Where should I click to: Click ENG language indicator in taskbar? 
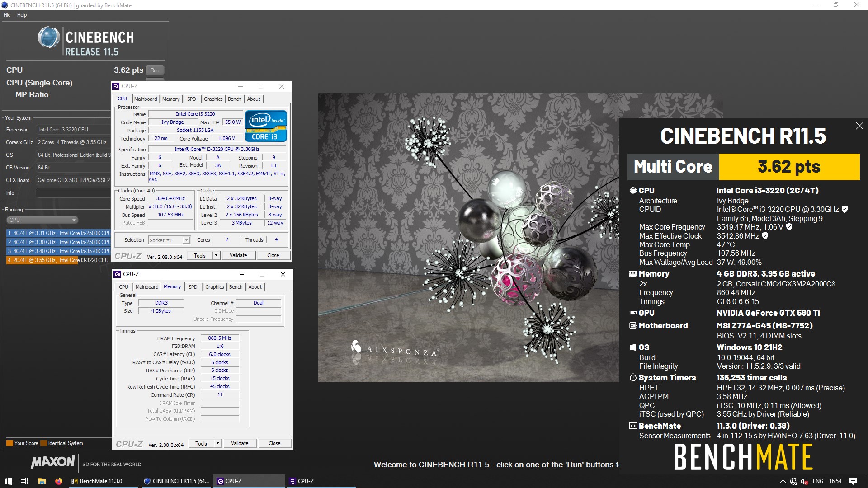pyautogui.click(x=818, y=481)
